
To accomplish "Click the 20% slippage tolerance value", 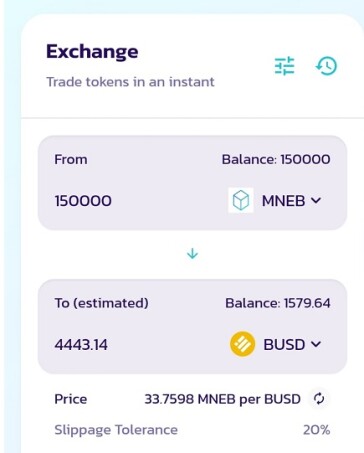I will [317, 430].
